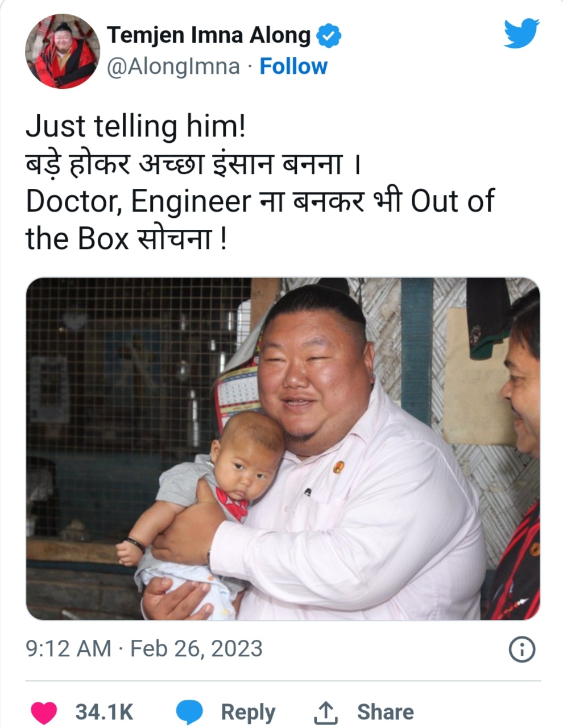Click the 'Just telling him!' tweet text

coord(136,126)
